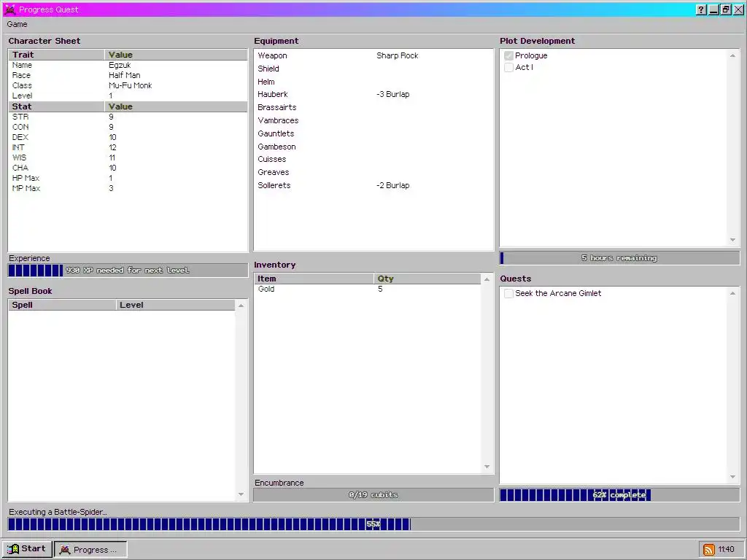Select the MP Max row
This screenshot has height=560, width=747.
tap(128, 189)
